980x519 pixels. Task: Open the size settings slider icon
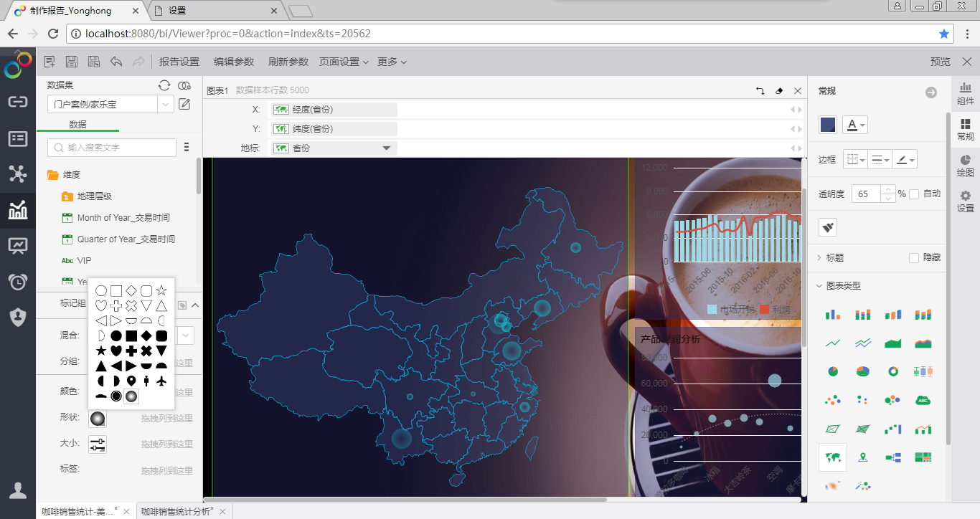tap(98, 444)
